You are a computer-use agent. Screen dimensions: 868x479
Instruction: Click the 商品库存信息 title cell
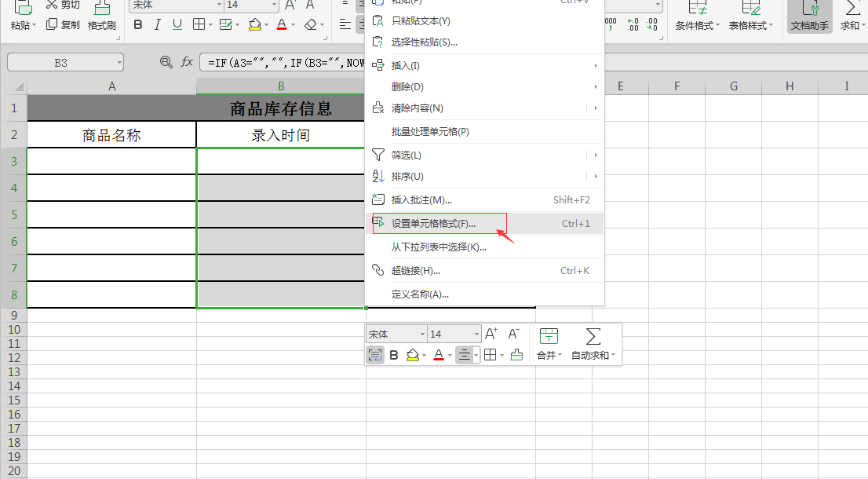click(x=281, y=108)
